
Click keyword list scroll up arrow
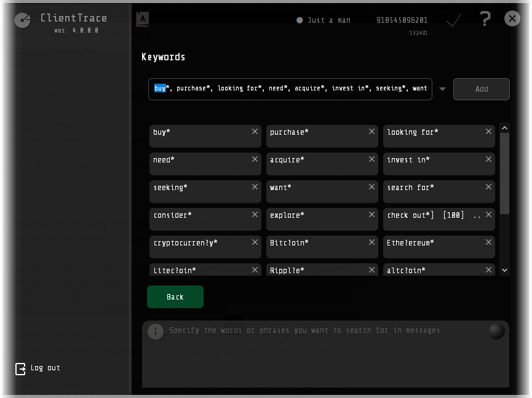click(x=504, y=128)
